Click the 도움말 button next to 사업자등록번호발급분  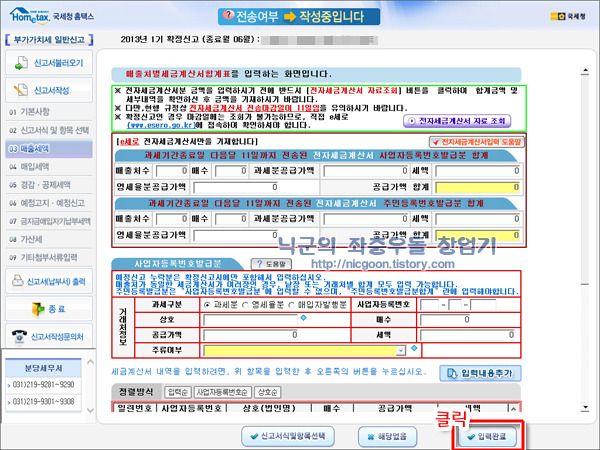pyautogui.click(x=271, y=264)
